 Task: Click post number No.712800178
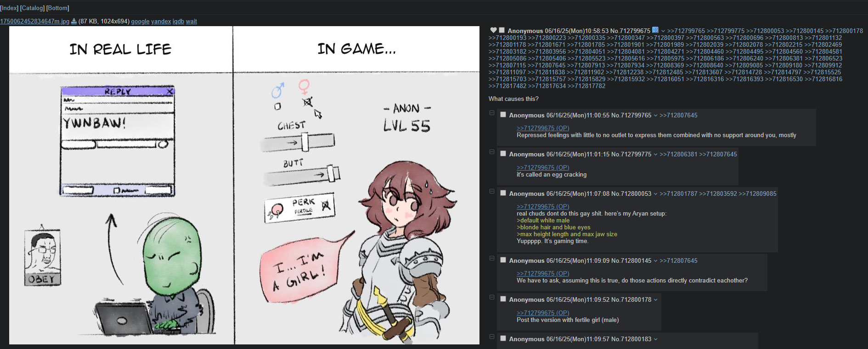[x=631, y=300]
